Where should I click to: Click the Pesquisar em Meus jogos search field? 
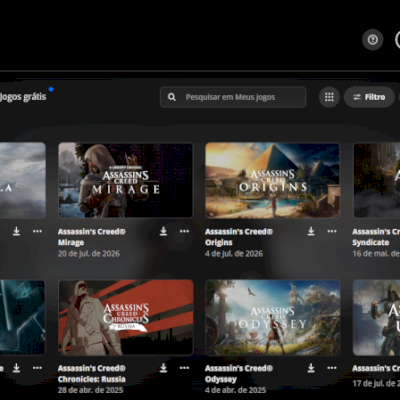(x=233, y=97)
